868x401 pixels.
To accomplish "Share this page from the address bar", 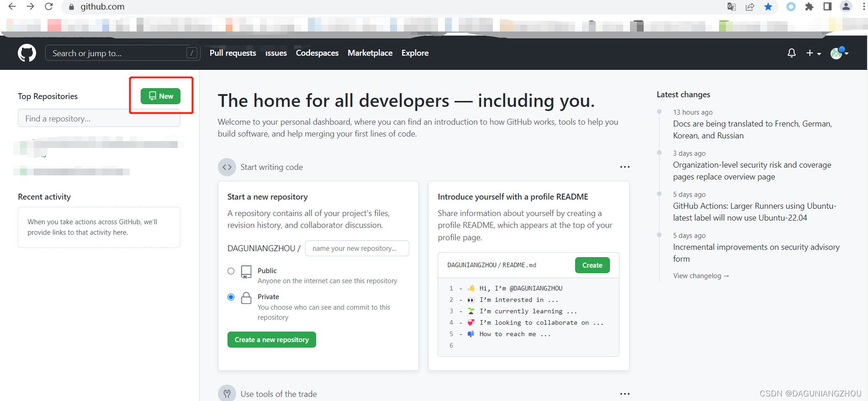I will [x=750, y=6].
